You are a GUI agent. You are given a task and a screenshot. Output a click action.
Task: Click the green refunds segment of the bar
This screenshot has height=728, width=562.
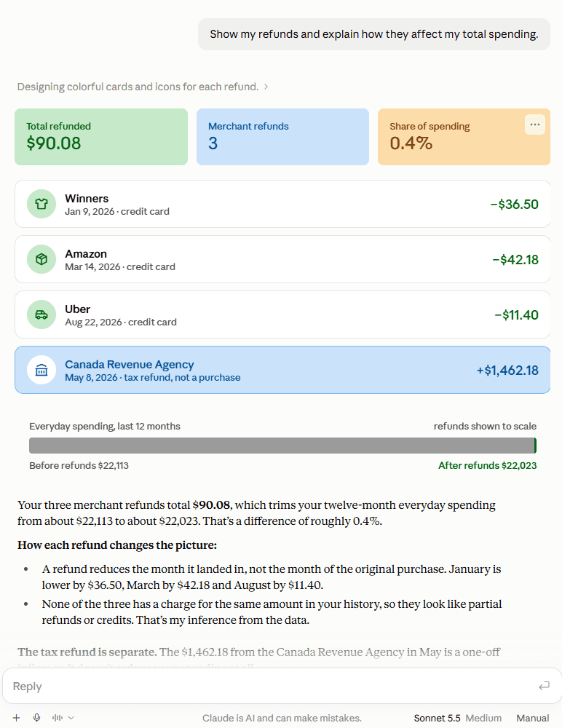click(536, 446)
